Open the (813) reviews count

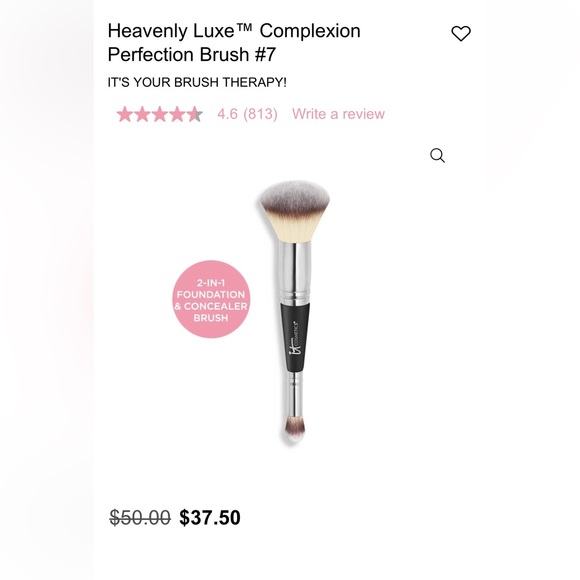(x=260, y=114)
